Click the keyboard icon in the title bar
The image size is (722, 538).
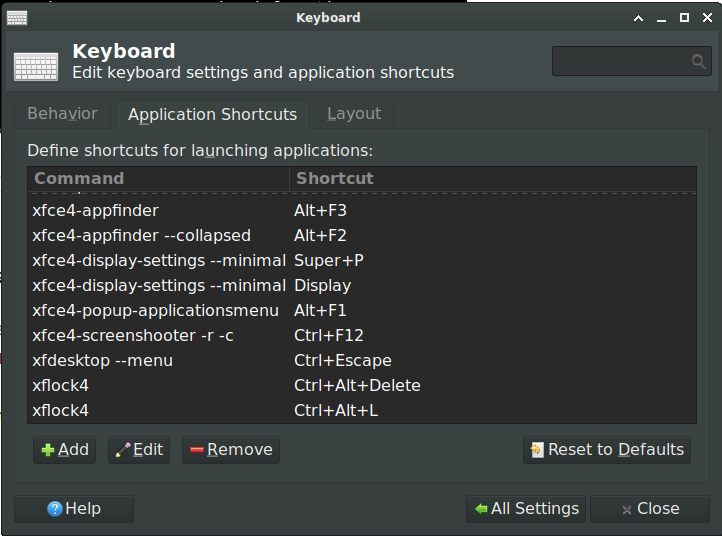click(x=17, y=18)
